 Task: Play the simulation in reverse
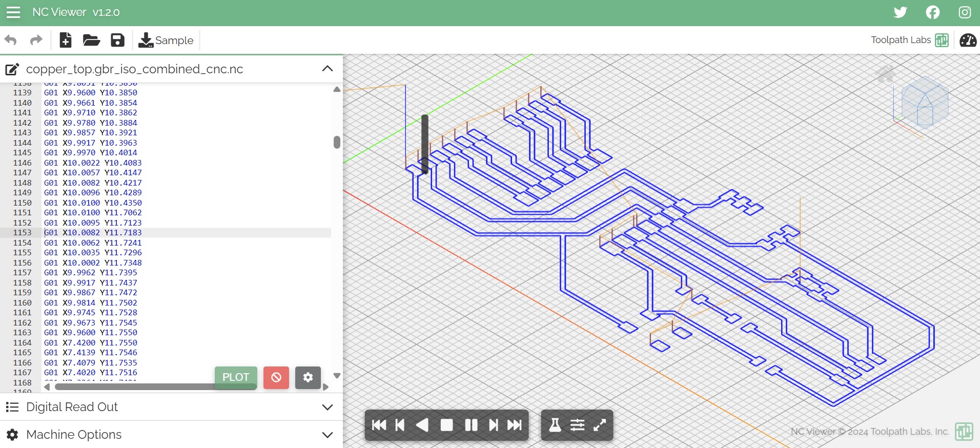click(422, 425)
